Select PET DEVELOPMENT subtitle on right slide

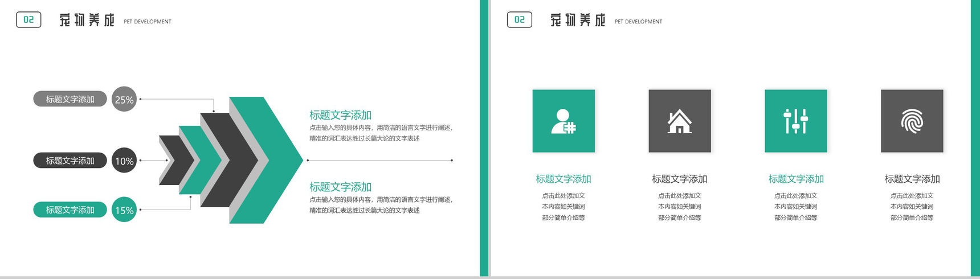638,22
